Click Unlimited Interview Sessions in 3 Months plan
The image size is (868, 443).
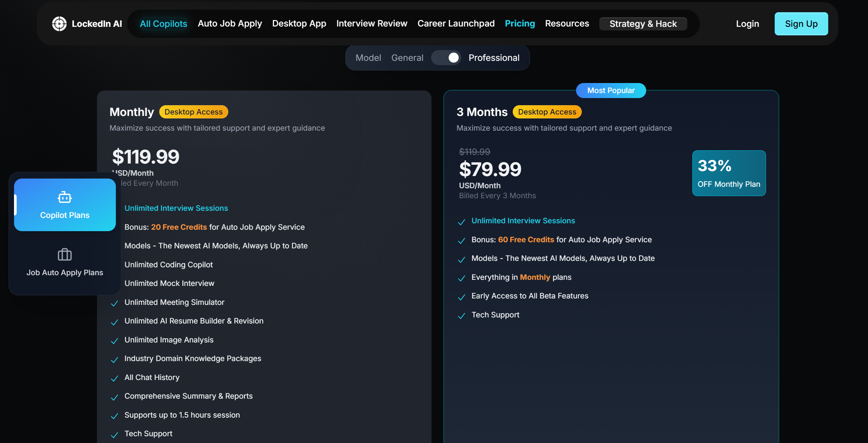tap(523, 221)
